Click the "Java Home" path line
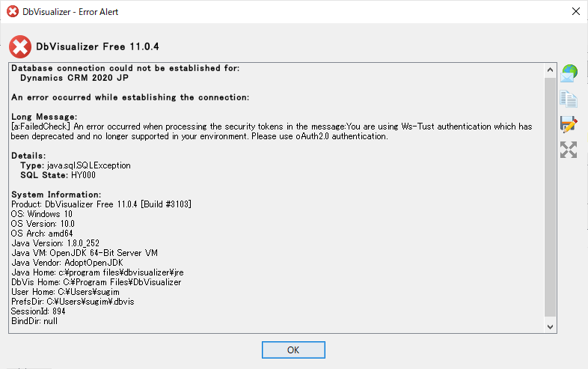This screenshot has height=369, width=588. tap(97, 272)
